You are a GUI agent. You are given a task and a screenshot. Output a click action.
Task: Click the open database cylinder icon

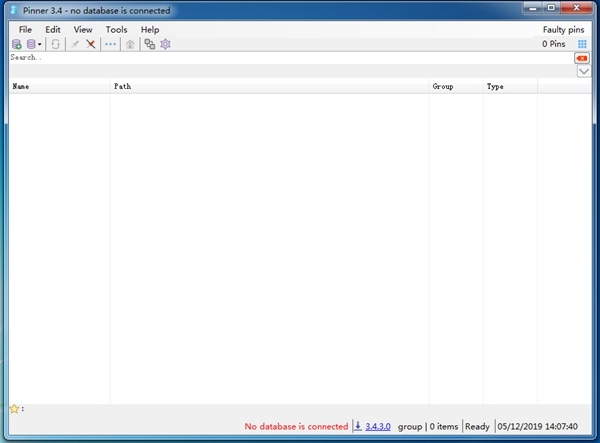click(x=31, y=44)
